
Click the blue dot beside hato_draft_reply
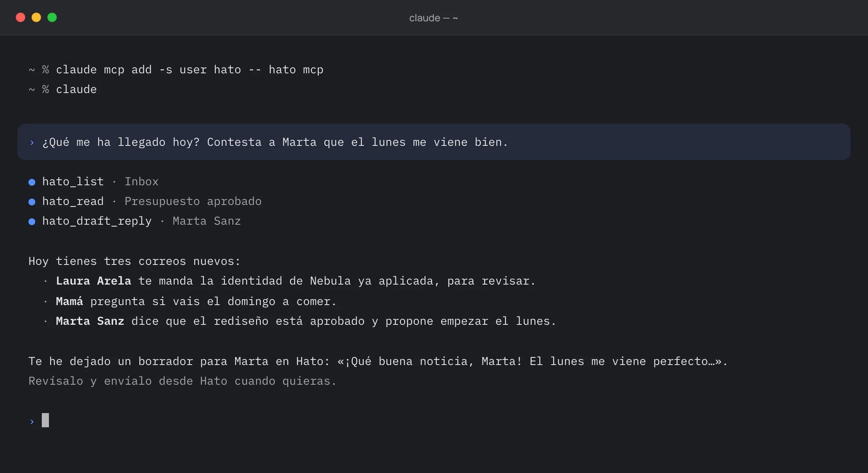click(x=32, y=222)
